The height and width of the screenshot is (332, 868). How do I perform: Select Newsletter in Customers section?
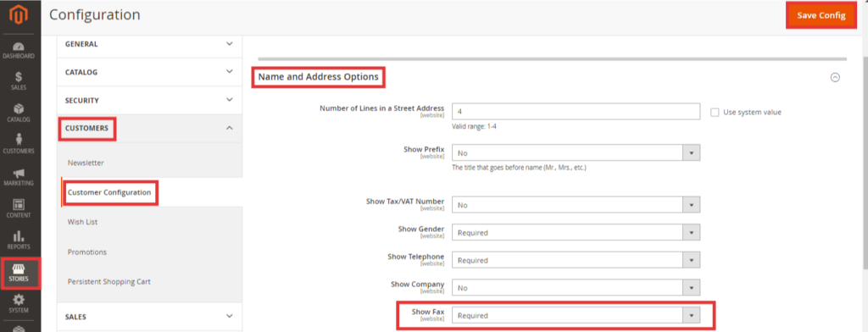(x=86, y=163)
